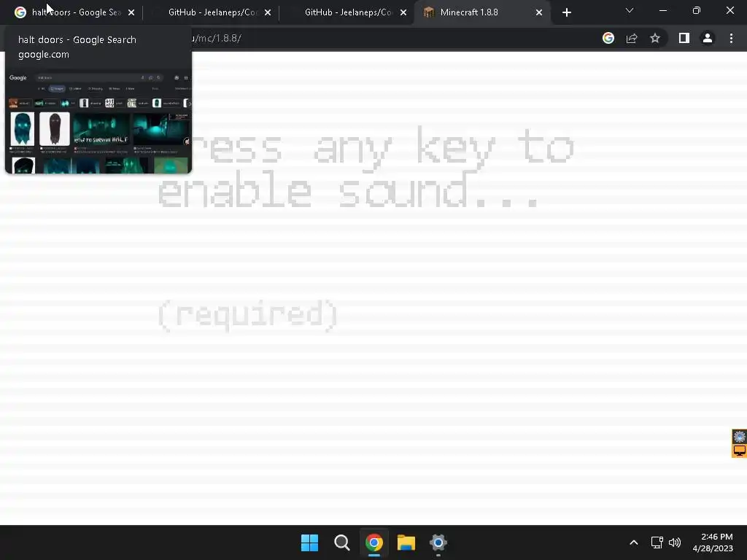Viewport: 747px width, 560px height.
Task: Close the second GitHub Jeelaneps tab
Action: point(403,12)
